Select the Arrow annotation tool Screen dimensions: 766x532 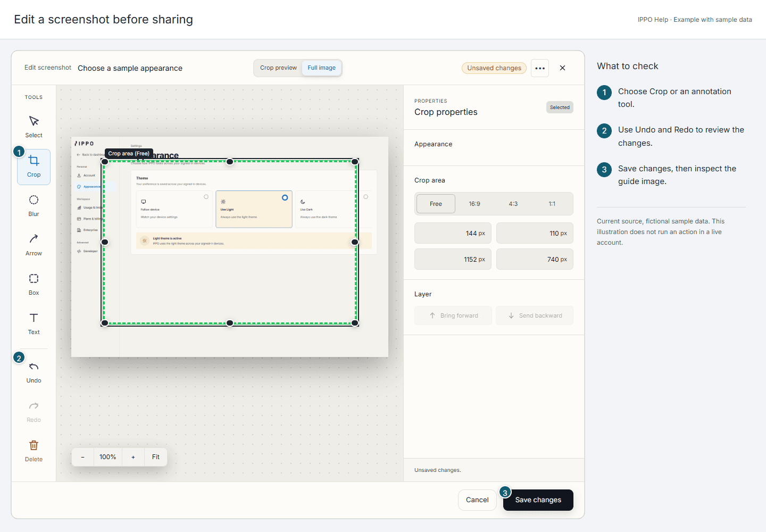pyautogui.click(x=34, y=245)
